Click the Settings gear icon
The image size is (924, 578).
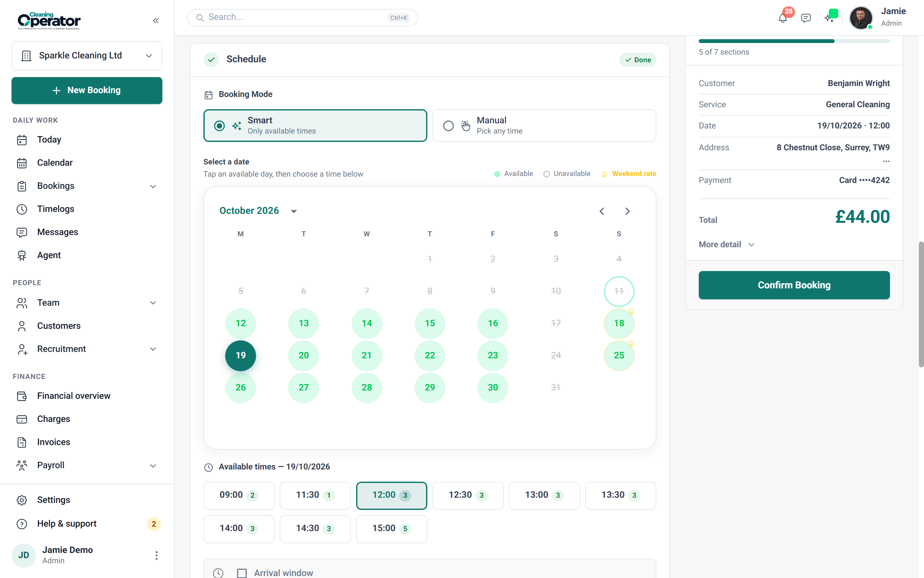pyautogui.click(x=22, y=500)
